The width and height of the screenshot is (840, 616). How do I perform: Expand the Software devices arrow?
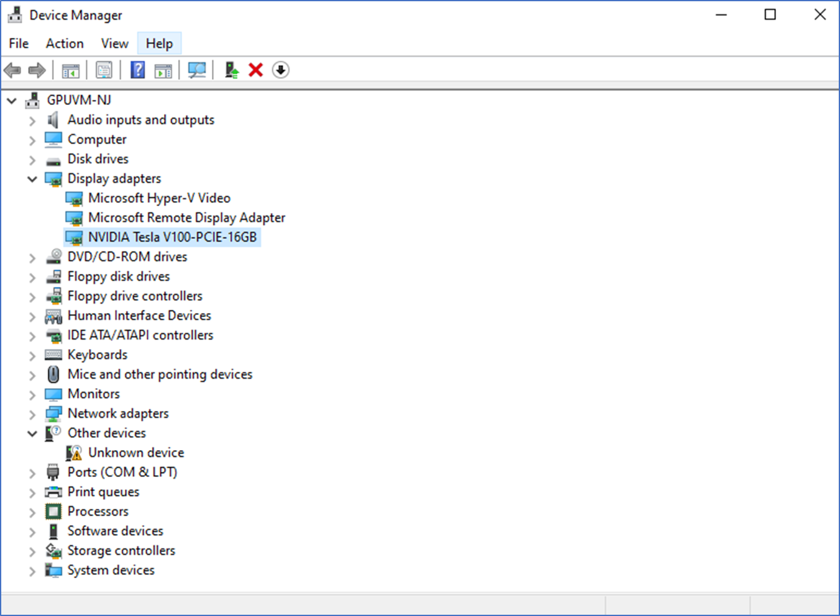pyautogui.click(x=32, y=532)
